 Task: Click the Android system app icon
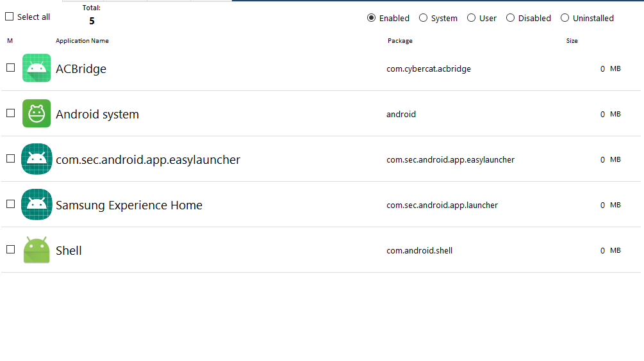click(x=37, y=114)
